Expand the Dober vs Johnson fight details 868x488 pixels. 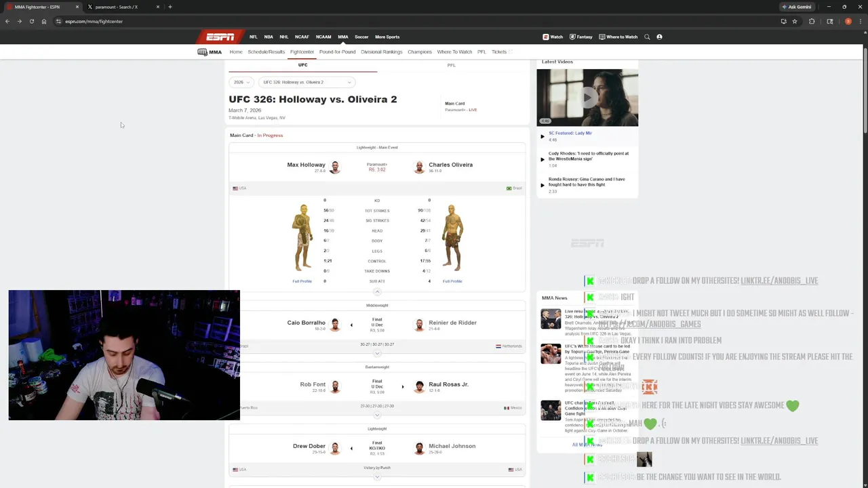[x=377, y=476]
